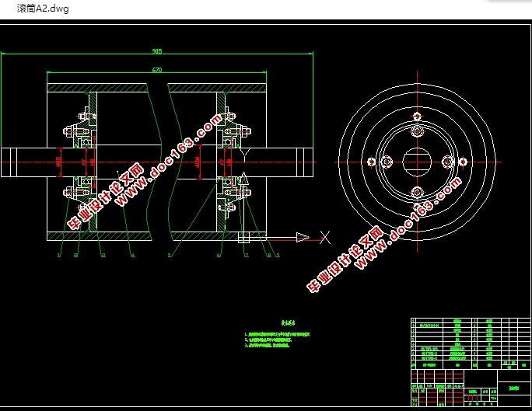
Task: Select the 905 overall length dimension text
Action: pos(157,51)
